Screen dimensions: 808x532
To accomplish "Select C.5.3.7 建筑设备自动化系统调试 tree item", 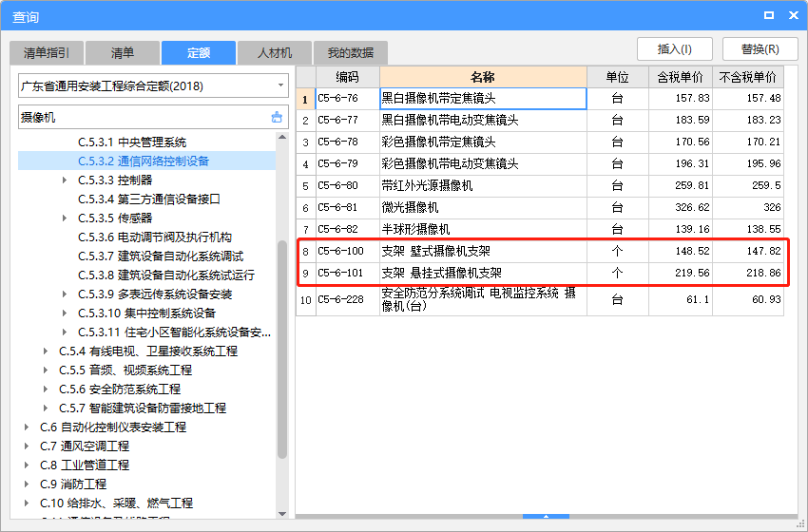I will pos(161,256).
